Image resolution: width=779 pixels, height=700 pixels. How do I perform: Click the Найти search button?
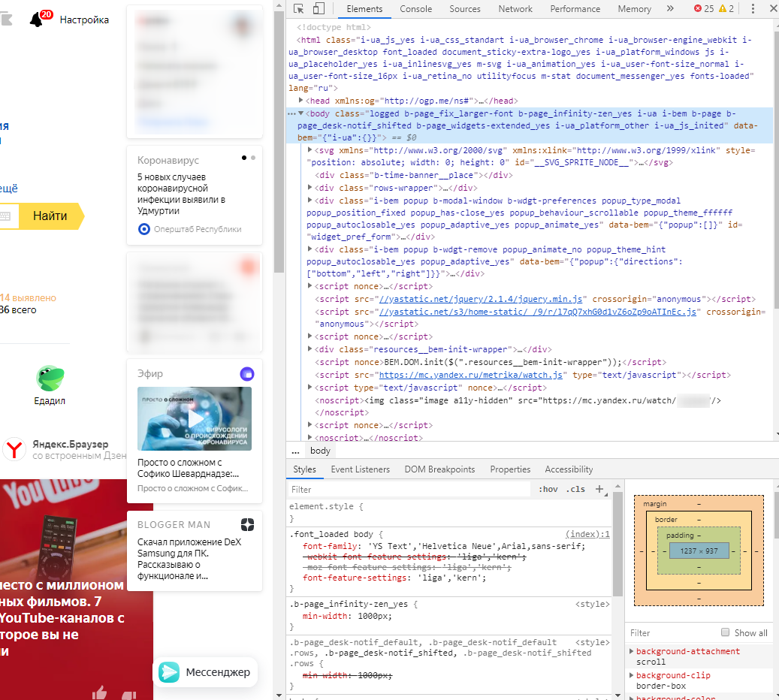(52, 216)
